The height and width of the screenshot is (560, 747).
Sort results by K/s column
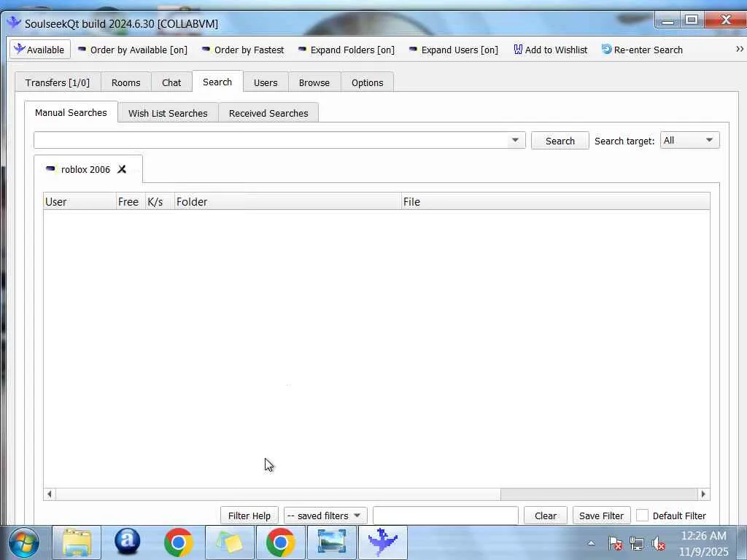click(x=160, y=201)
